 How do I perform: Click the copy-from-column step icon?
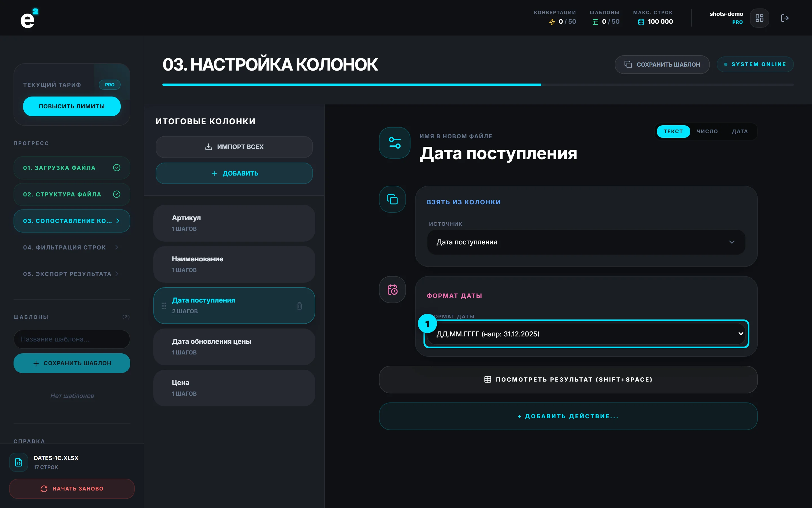click(x=392, y=199)
